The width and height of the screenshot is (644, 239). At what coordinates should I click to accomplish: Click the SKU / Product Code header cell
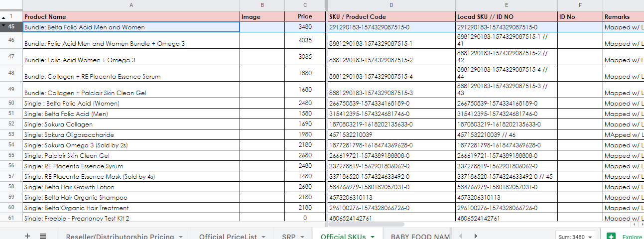[x=391, y=16]
